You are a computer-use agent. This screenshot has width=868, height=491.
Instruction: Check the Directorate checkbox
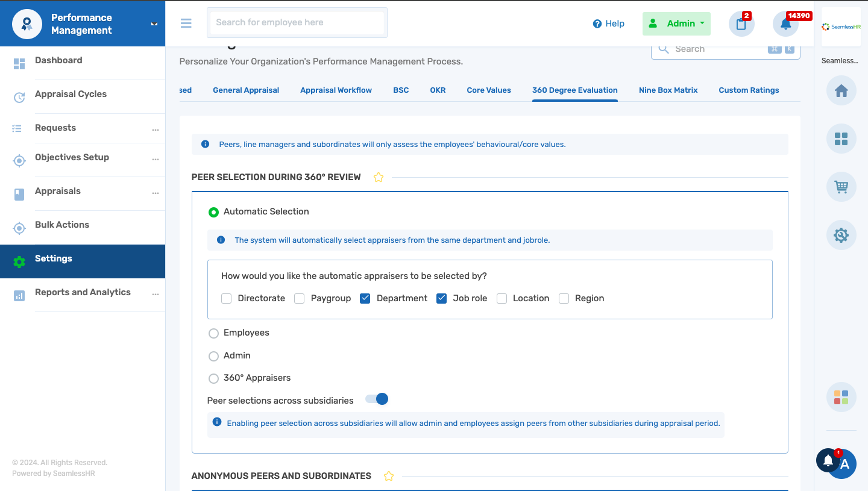pos(226,298)
